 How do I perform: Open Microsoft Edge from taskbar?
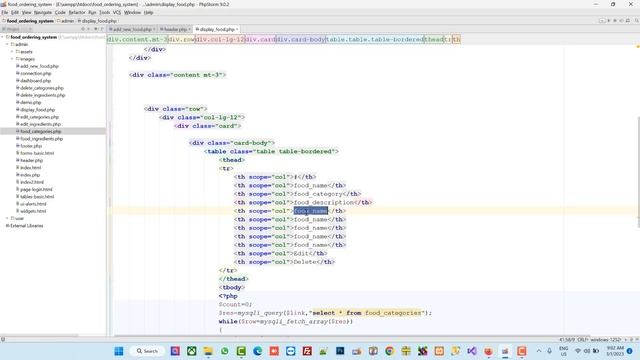click(258, 351)
